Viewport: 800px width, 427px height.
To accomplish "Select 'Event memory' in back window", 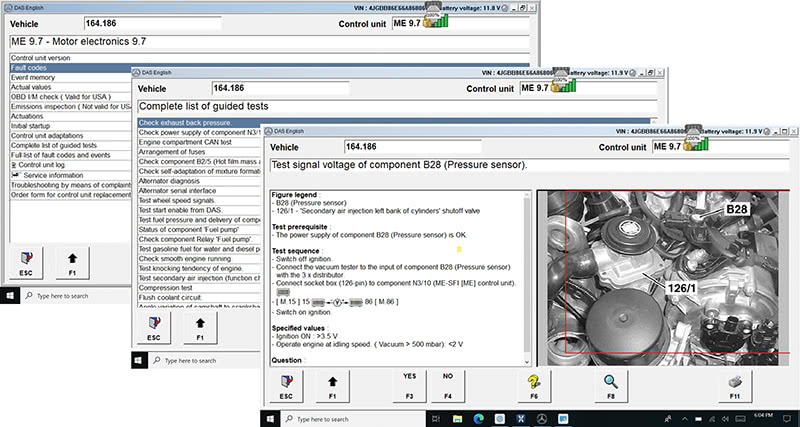I will pyautogui.click(x=70, y=78).
